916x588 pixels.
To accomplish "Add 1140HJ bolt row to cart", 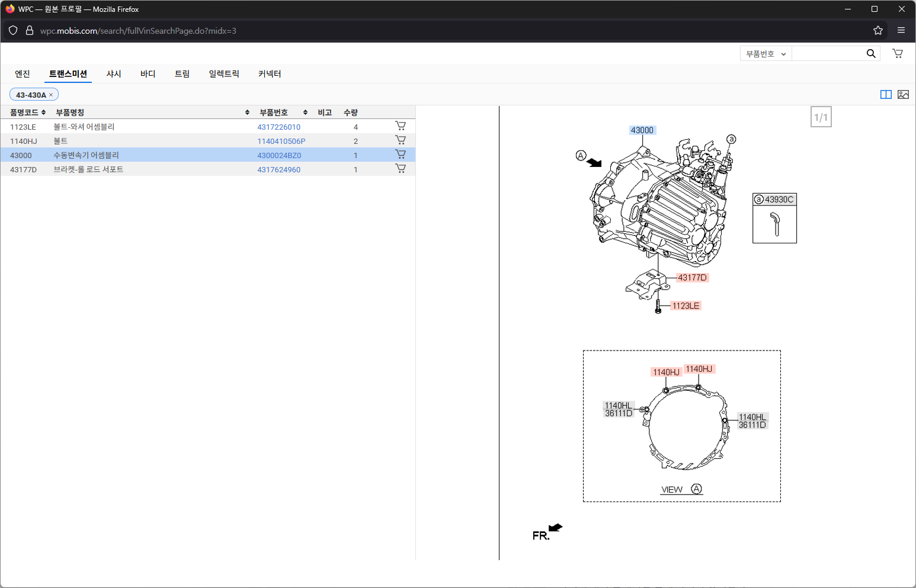I will coord(401,140).
